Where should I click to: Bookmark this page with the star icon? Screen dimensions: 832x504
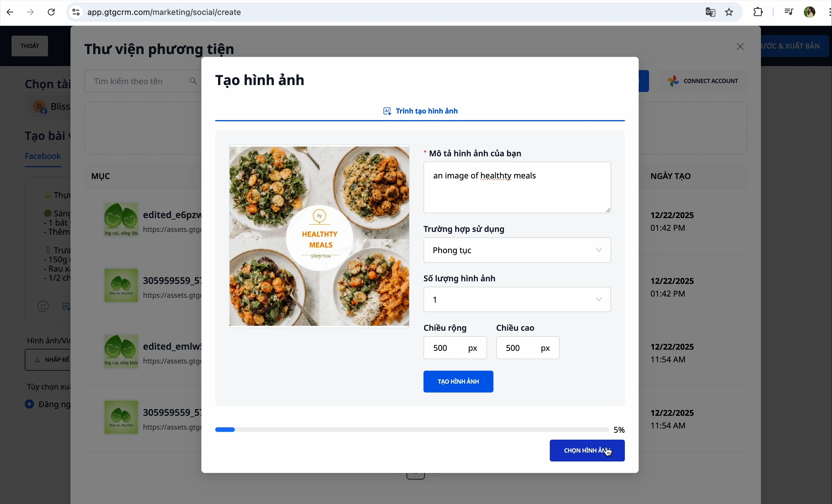click(x=729, y=12)
